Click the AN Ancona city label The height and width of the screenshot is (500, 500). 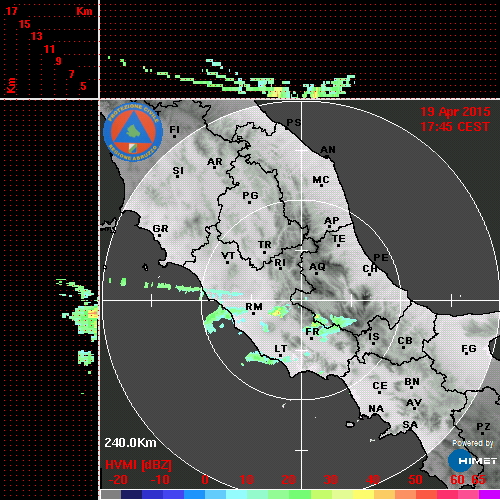tap(328, 150)
